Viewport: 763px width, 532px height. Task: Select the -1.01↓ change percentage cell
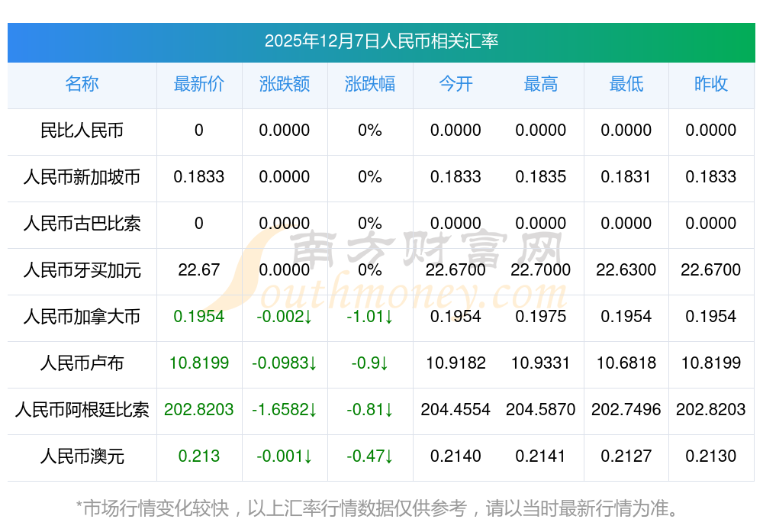click(370, 317)
